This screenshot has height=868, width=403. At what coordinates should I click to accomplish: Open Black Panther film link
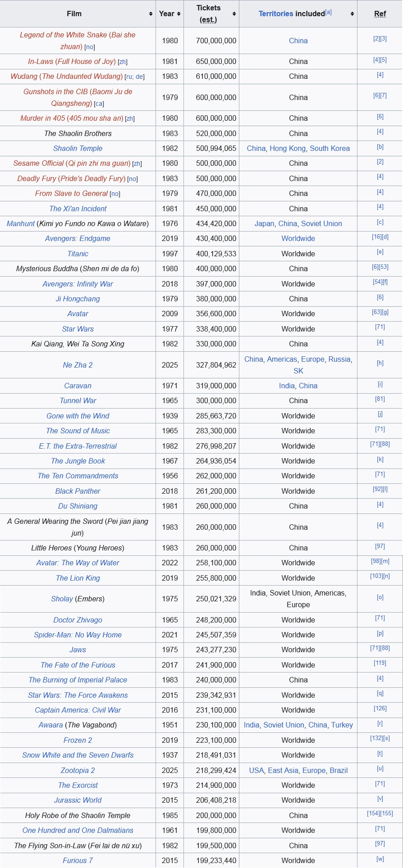(x=78, y=491)
